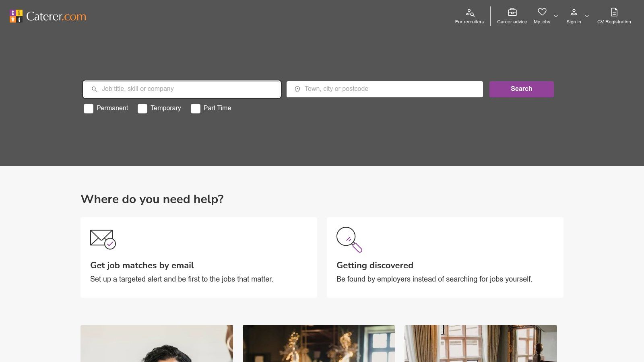Open the Career advice menu label

pos(512,22)
